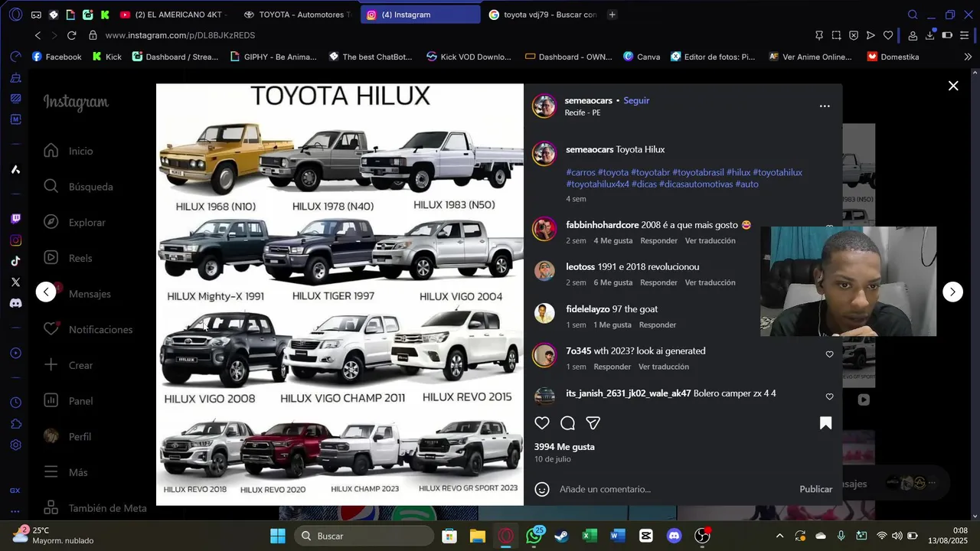Open post options three-dot menu

tap(825, 106)
